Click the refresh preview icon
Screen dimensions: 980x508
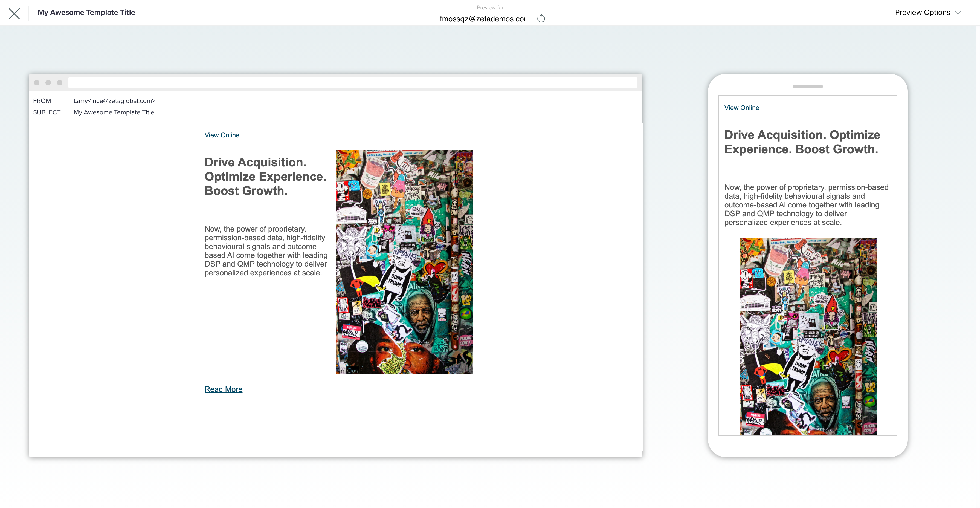(x=541, y=18)
